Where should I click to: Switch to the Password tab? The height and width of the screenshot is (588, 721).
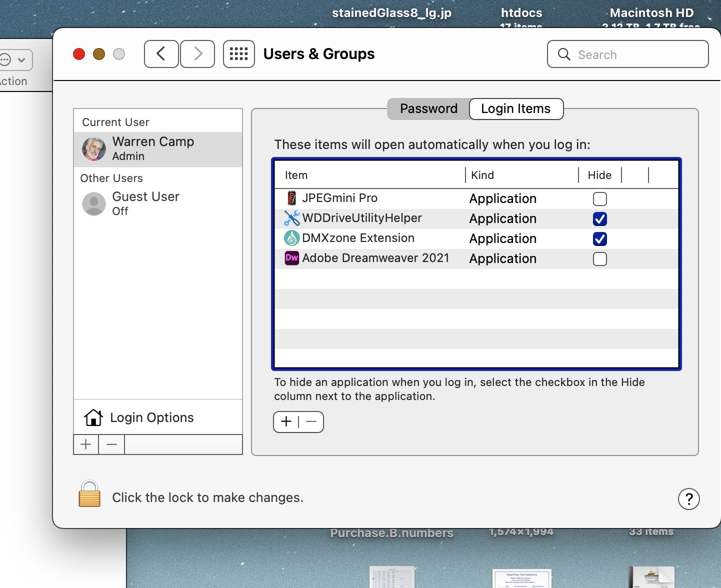pos(428,108)
